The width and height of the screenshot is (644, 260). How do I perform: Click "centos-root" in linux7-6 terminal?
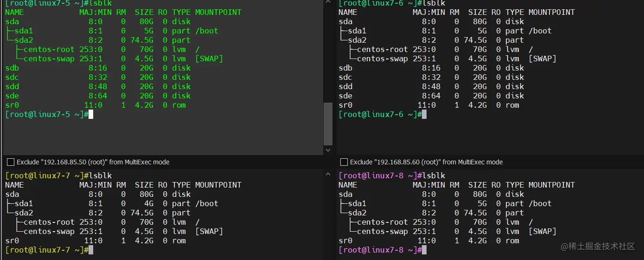(383, 49)
